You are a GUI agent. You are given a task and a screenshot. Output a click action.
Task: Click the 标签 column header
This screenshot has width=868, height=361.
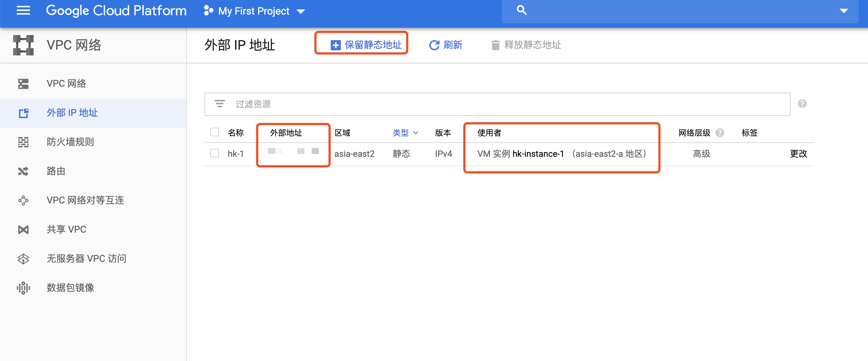click(x=750, y=133)
